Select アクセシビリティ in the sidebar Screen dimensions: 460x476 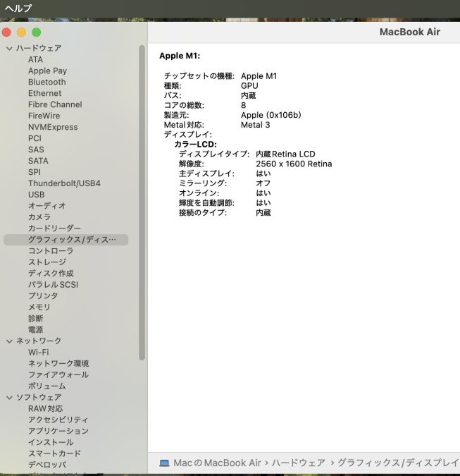[58, 420]
